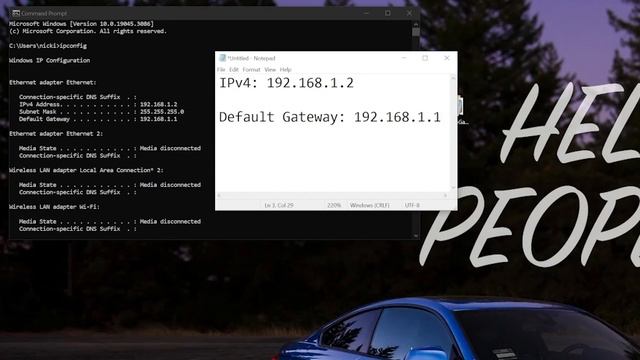Click the Command Prompt scrollbar down arrow
Screen dimensions: 640x360
point(416,236)
